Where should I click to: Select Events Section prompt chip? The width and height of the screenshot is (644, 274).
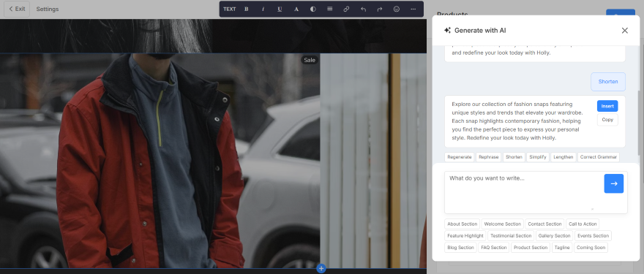tap(593, 236)
